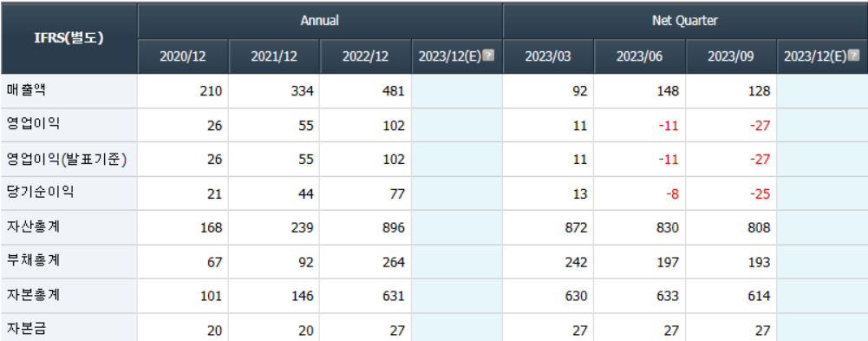This screenshot has height=341, width=868.
Task: Click 영업이익 row value 102 for 2022/12
Action: [x=395, y=126]
